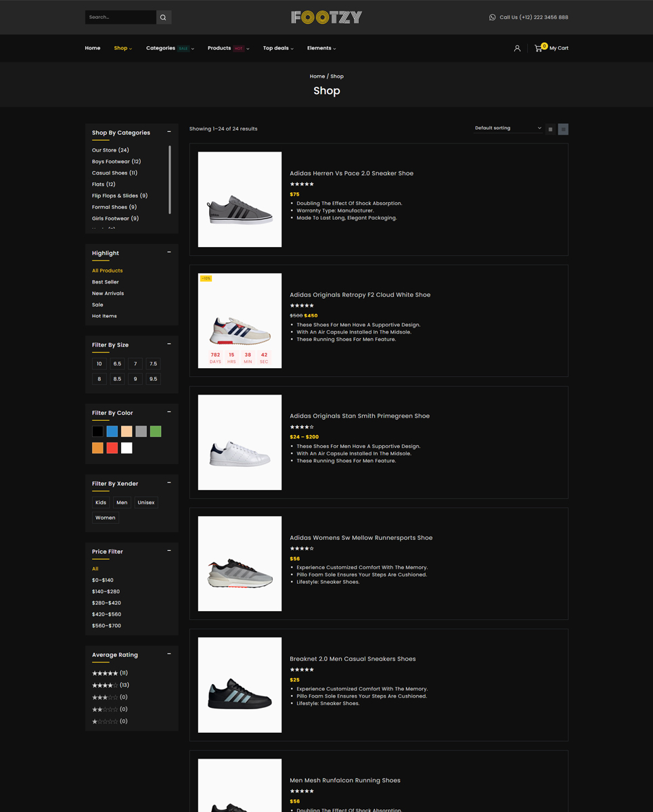Filter by five-star average rating
The width and height of the screenshot is (653, 812).
coord(105,673)
